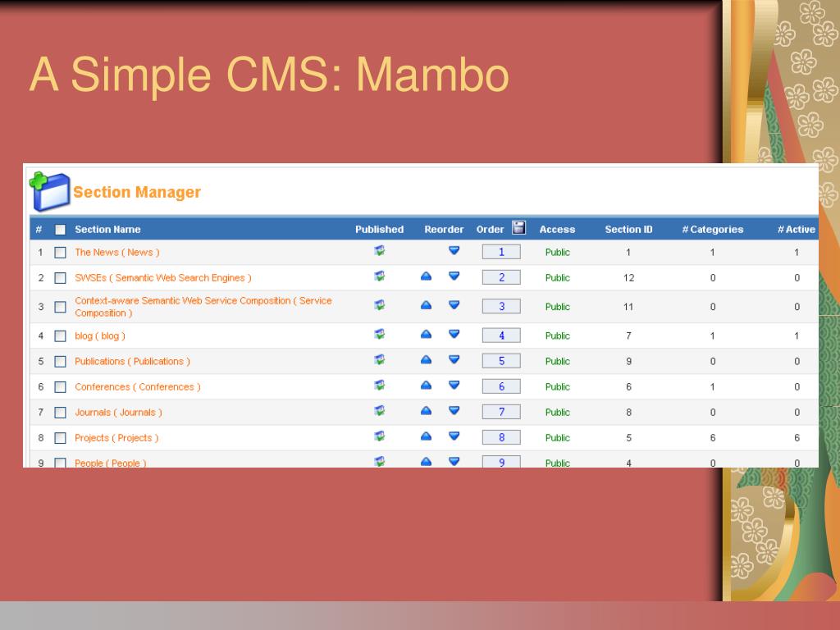Check the box for Publications section
The width and height of the screenshot is (840, 630).
pos(60,362)
